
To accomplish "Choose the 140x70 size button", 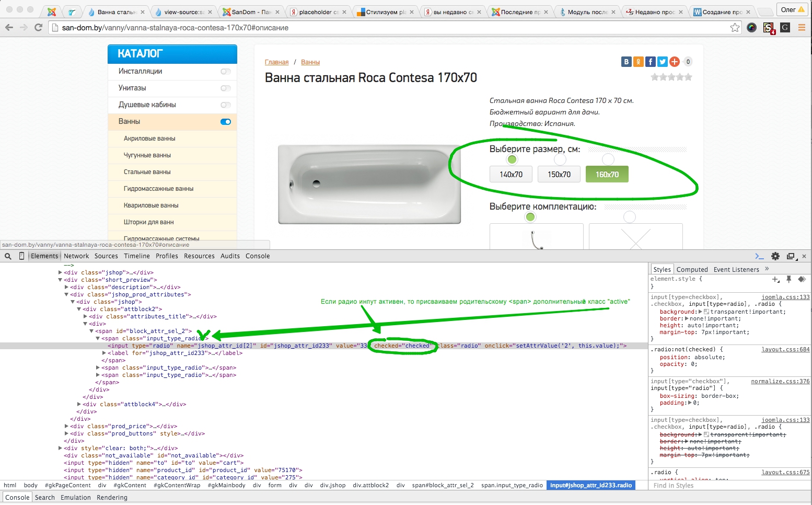I will 511,175.
